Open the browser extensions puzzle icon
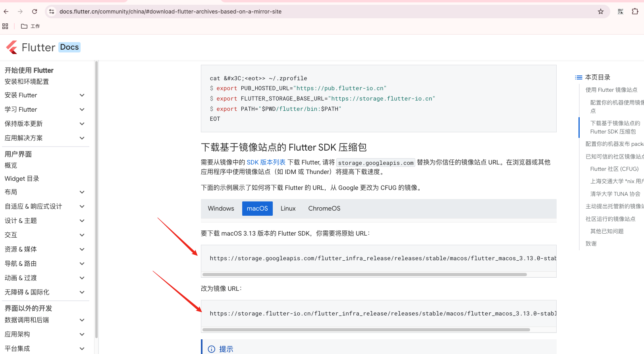This screenshot has height=354, width=644. click(x=635, y=12)
